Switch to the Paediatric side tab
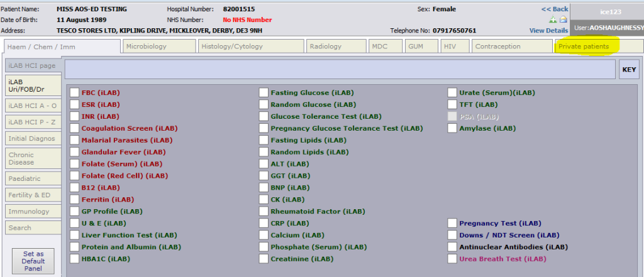This screenshot has width=644, height=277. tap(33, 179)
